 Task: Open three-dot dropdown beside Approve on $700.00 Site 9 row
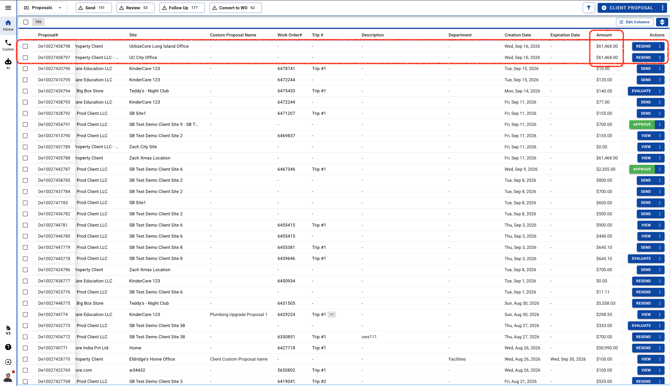point(660,124)
